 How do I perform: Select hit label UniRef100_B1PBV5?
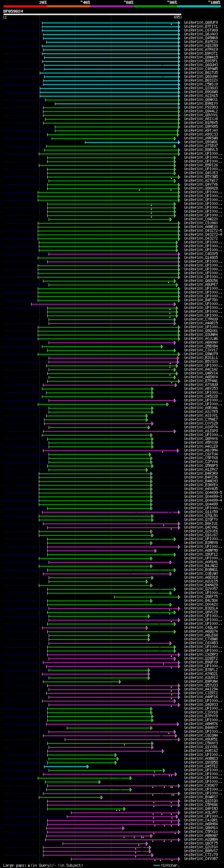coord(201,123)
